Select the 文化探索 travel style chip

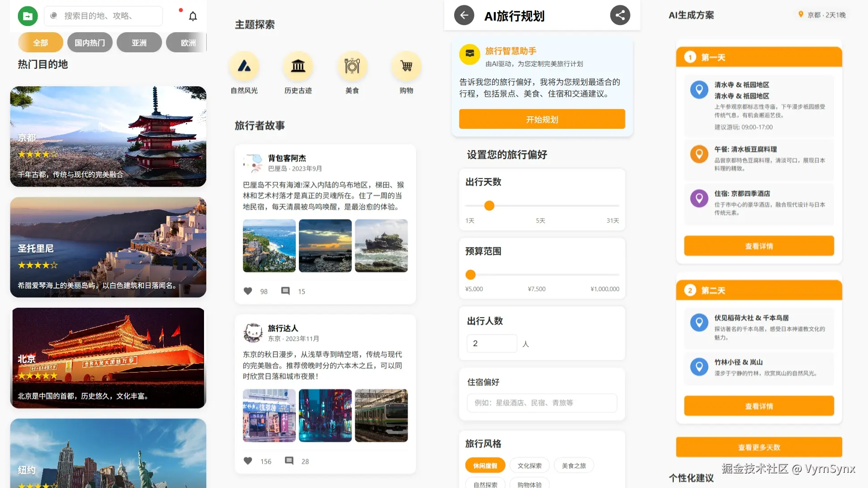[529, 466]
